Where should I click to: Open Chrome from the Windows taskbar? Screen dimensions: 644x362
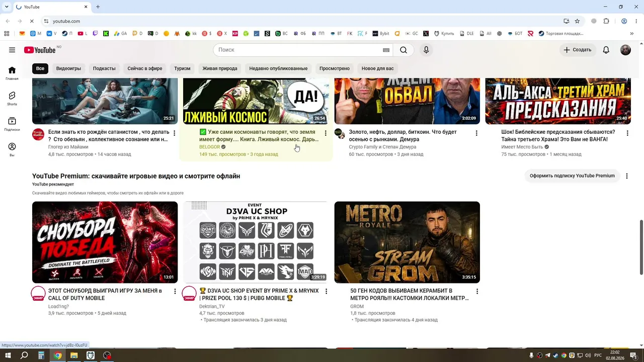pyautogui.click(x=57, y=355)
